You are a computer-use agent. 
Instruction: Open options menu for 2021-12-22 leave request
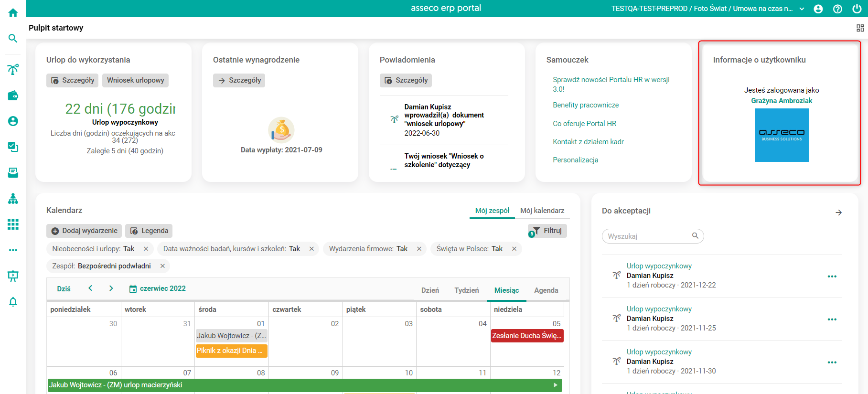click(x=832, y=277)
